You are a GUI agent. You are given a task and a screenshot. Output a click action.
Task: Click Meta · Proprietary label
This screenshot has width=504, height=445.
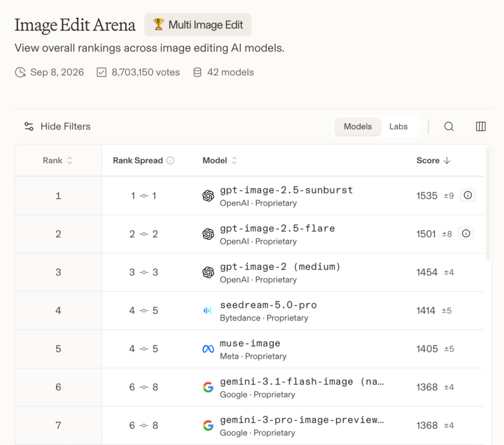pyautogui.click(x=253, y=356)
